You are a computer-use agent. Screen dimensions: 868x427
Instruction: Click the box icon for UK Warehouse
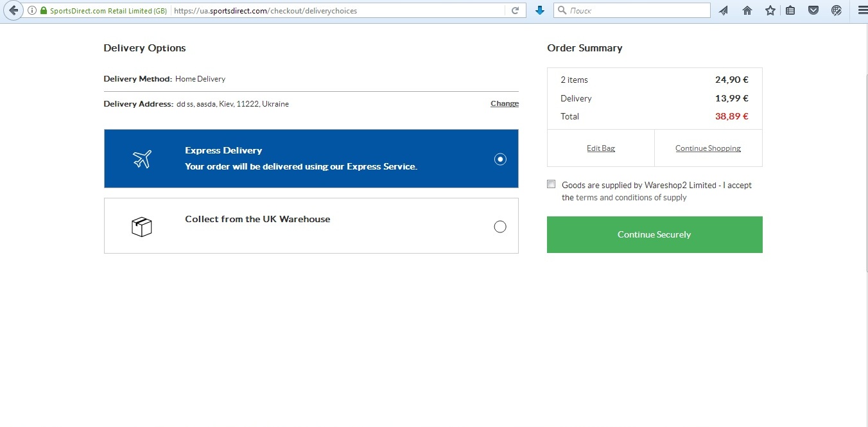coord(141,227)
